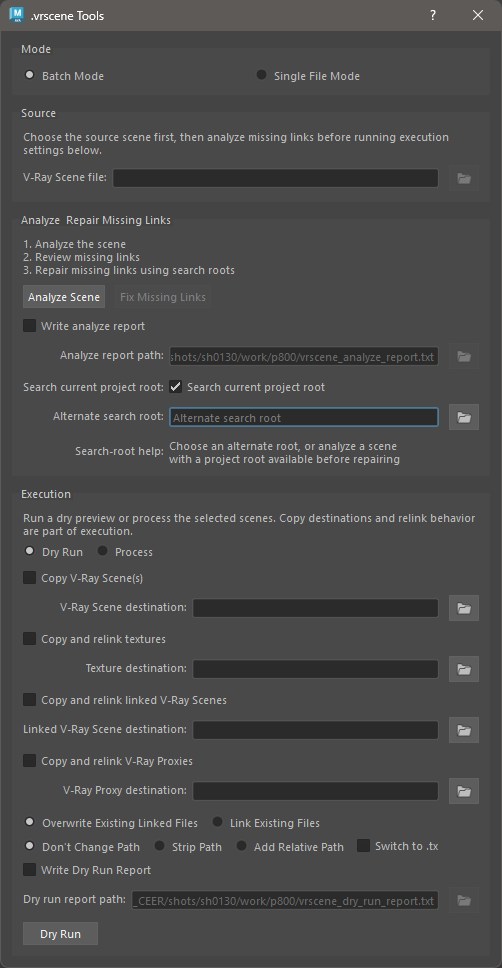Browse for V-Ray Proxy destination folder
502x968 pixels.
(464, 791)
